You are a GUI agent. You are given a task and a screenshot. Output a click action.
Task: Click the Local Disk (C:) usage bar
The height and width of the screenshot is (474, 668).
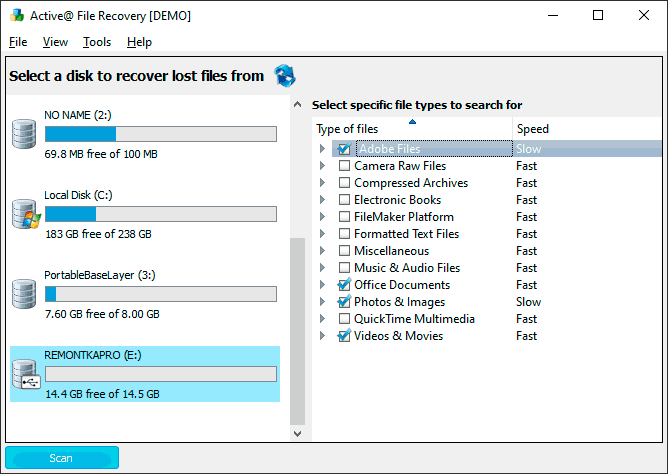(161, 214)
